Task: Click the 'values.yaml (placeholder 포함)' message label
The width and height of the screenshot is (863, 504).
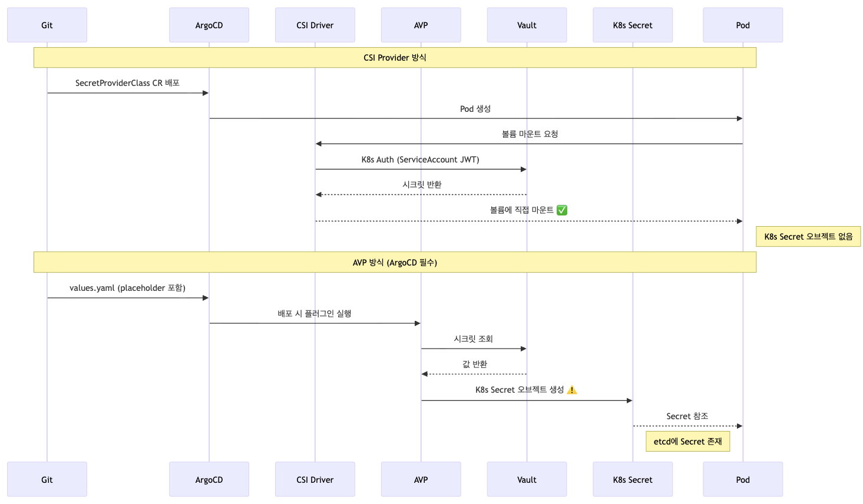Action: [127, 288]
